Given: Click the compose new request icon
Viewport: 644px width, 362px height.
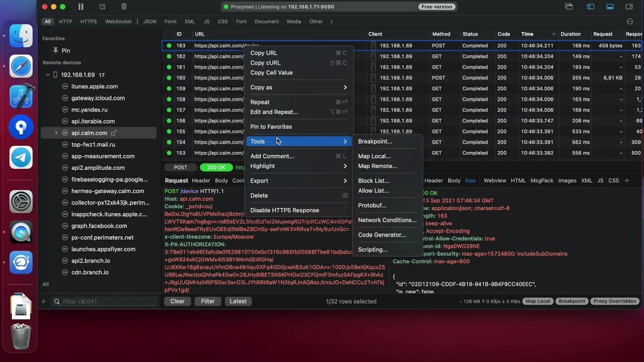Looking at the screenshot, I should pos(103,7).
